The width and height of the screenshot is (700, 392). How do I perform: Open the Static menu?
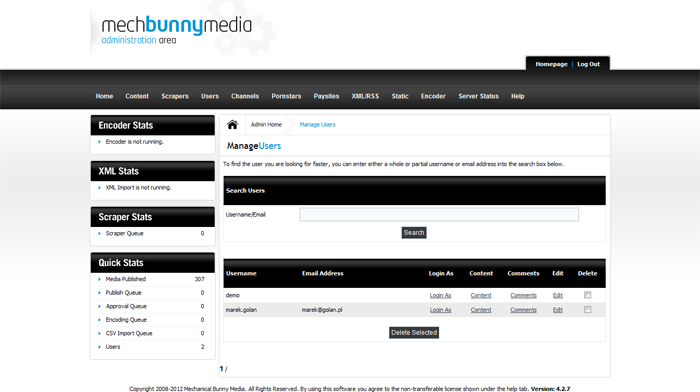400,96
